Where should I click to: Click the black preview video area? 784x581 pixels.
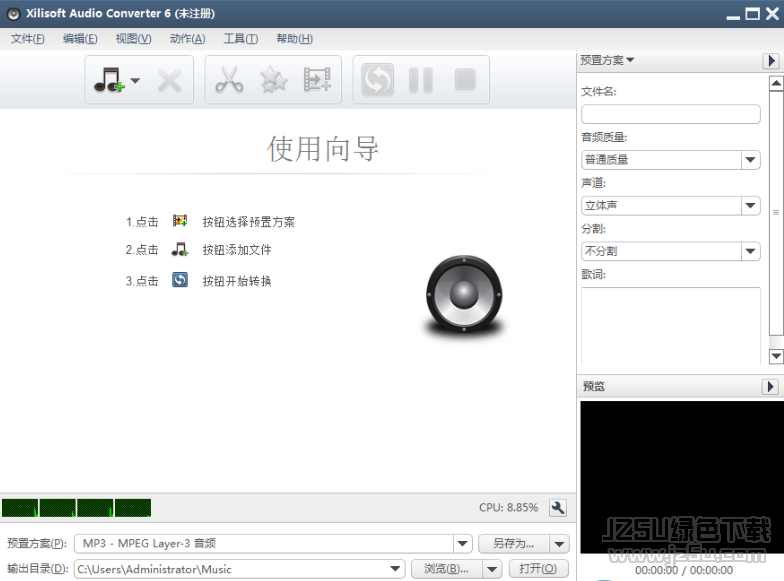click(682, 476)
